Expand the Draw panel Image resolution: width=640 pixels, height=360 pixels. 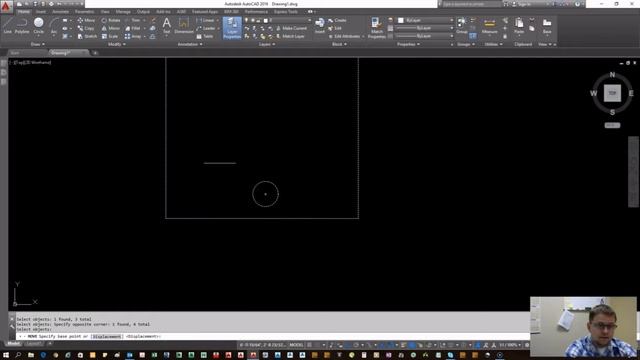point(38,44)
